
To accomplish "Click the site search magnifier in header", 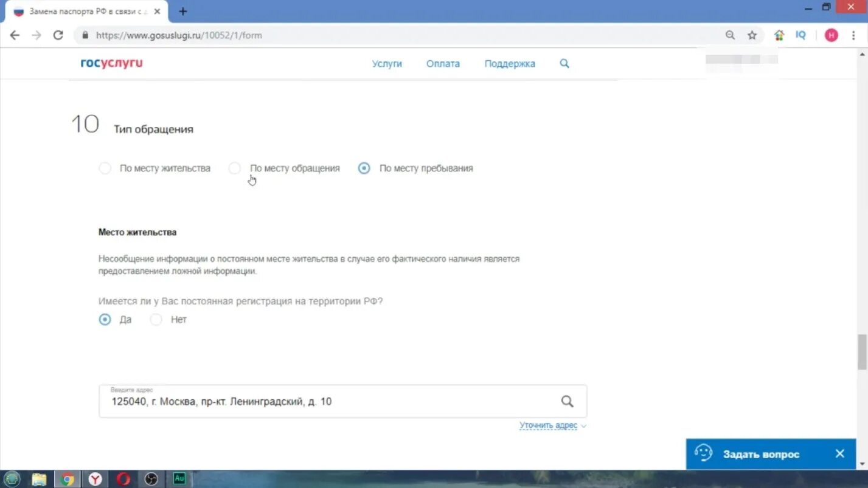I will click(x=564, y=63).
